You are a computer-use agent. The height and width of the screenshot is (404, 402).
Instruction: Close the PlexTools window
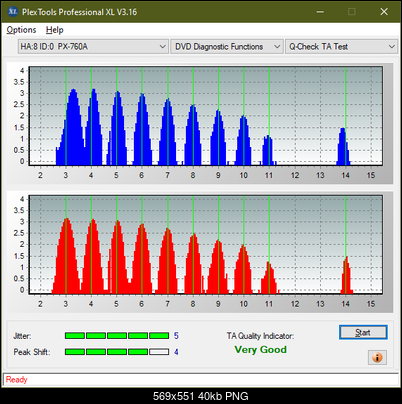coord(384,12)
